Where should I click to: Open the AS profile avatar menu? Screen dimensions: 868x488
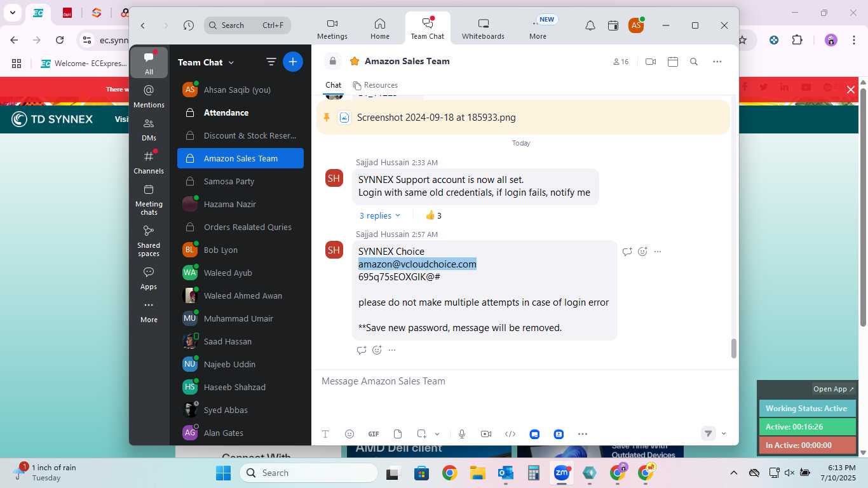[x=636, y=25]
